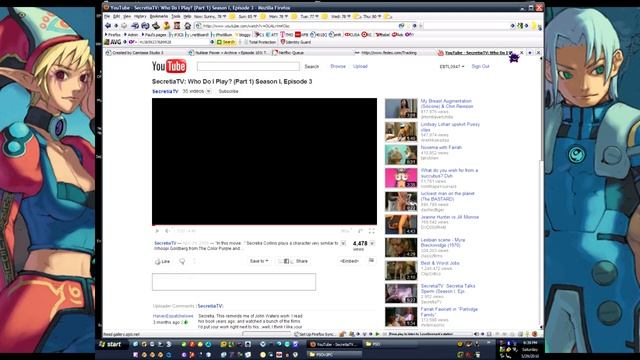Click the Facebook share icon
Screen dimensions: 640x360
[286, 261]
